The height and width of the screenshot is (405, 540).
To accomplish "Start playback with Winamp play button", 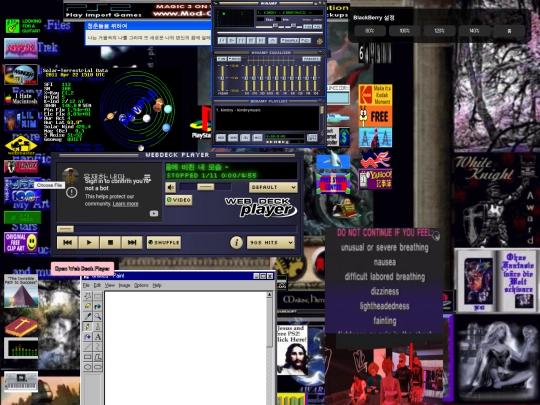I will coord(232,41).
